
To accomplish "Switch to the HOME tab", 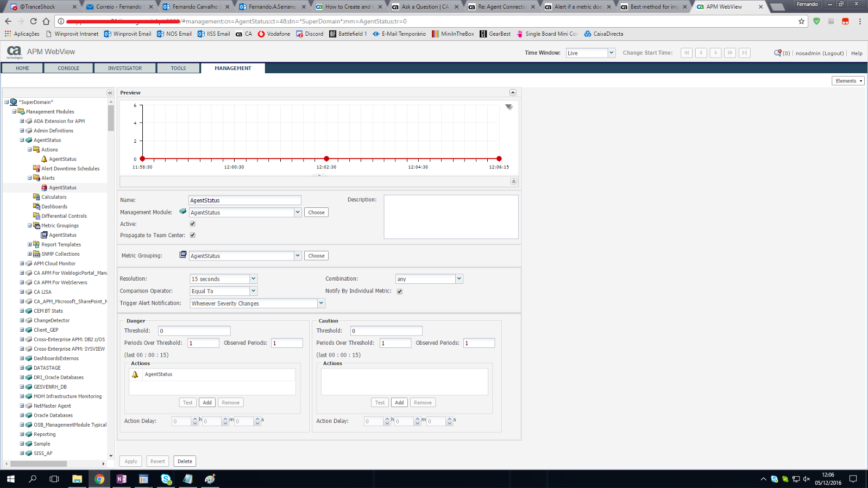I will tap(22, 68).
